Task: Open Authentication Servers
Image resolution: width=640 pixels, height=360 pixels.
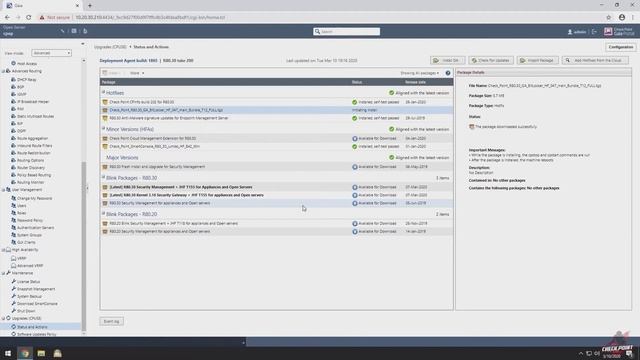Action: pyautogui.click(x=36, y=228)
